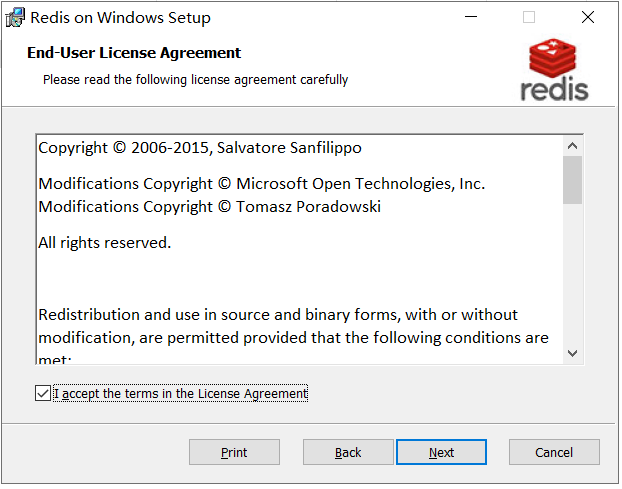Image resolution: width=622 pixels, height=489 pixels.
Task: Click the "End-User License Agreement" heading
Action: click(x=134, y=53)
